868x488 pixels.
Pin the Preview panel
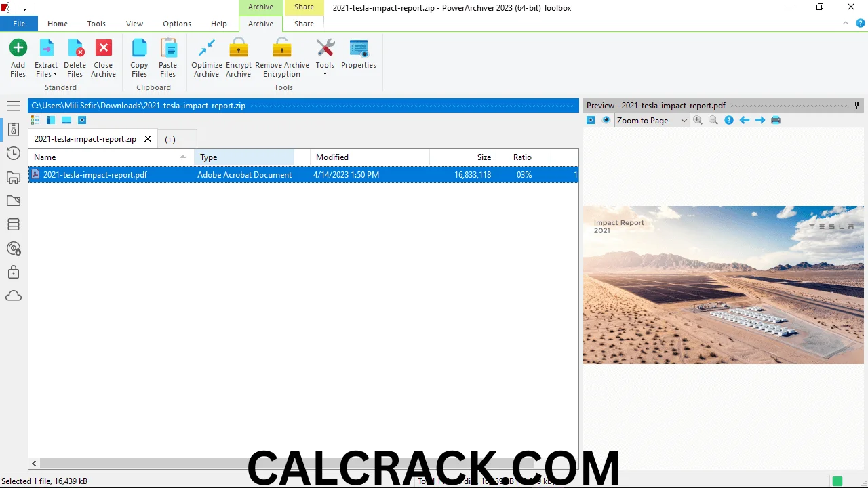pos(857,106)
